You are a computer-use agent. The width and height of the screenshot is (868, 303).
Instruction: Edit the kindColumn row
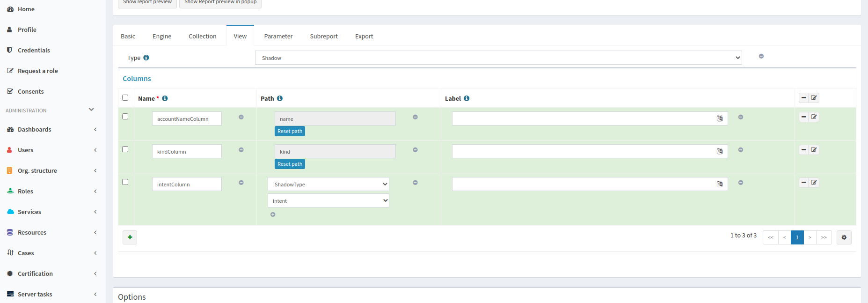pos(814,150)
